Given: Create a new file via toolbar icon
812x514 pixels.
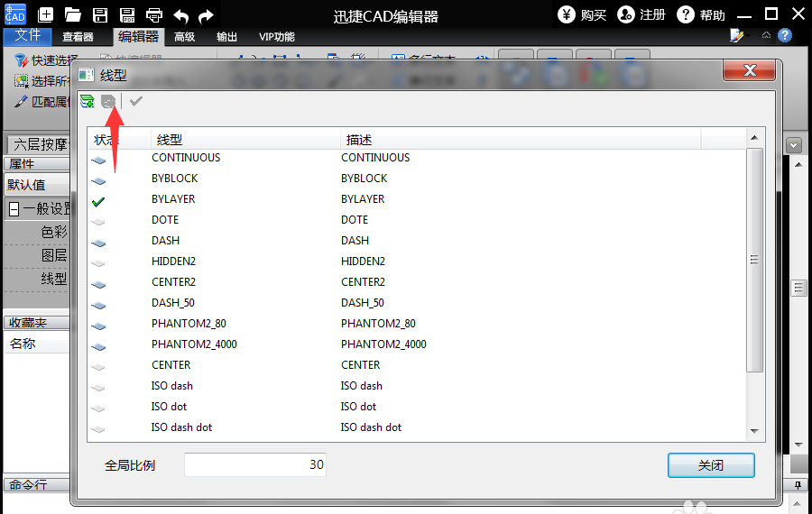Looking at the screenshot, I should click(x=46, y=14).
